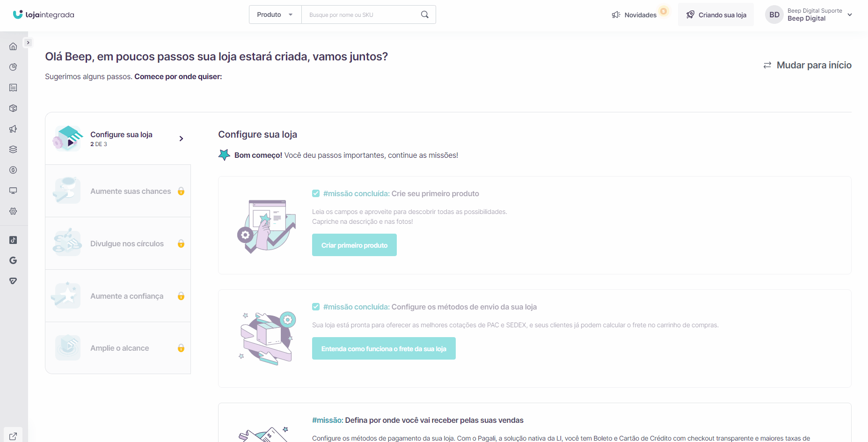The height and width of the screenshot is (442, 868).
Task: Open the megaphone marketing icon in sidebar
Action: point(13,129)
